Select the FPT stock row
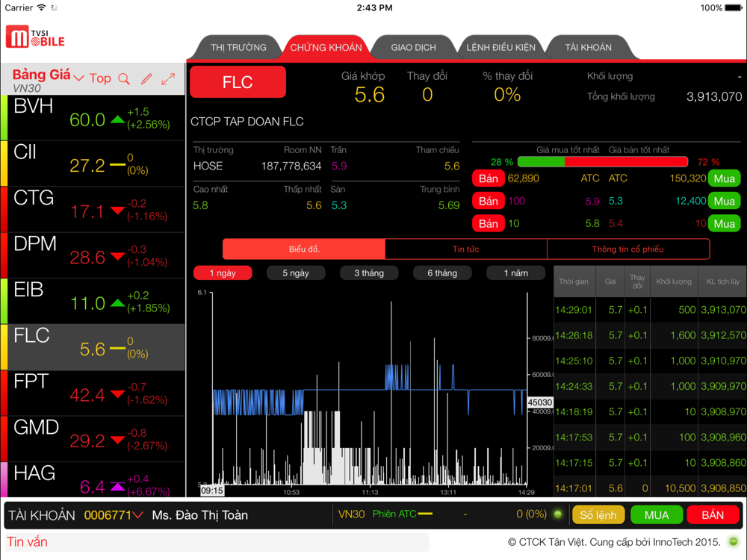This screenshot has height=560, width=747. click(93, 393)
